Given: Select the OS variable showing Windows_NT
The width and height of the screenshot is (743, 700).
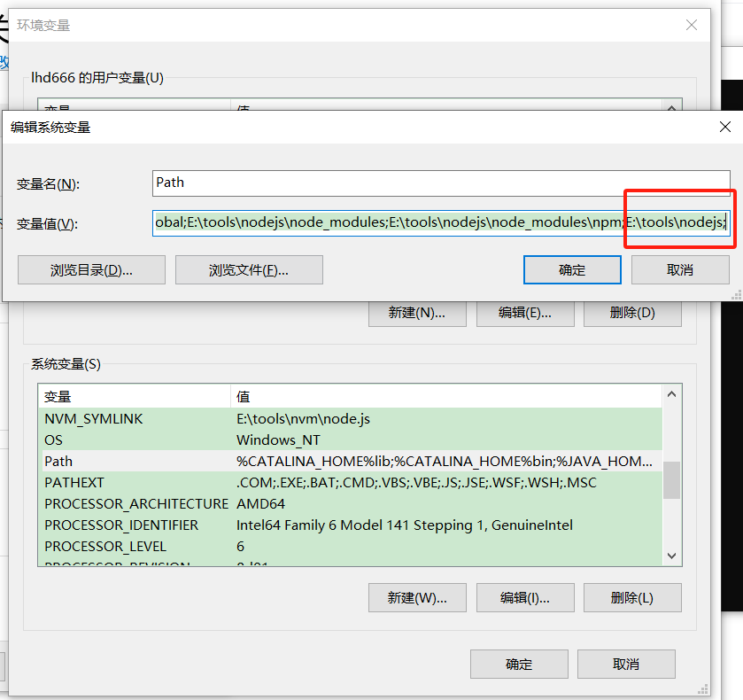Looking at the screenshot, I should [177, 439].
